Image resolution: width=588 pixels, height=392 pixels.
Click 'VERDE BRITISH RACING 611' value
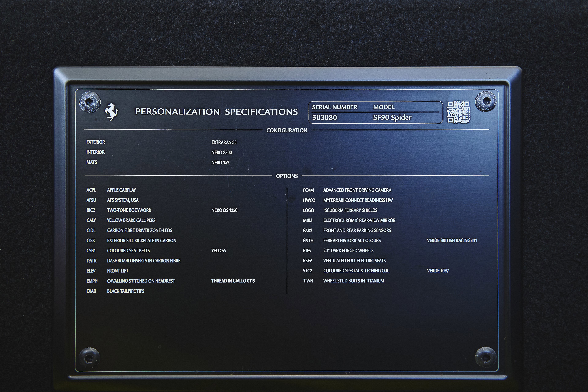[x=452, y=241]
